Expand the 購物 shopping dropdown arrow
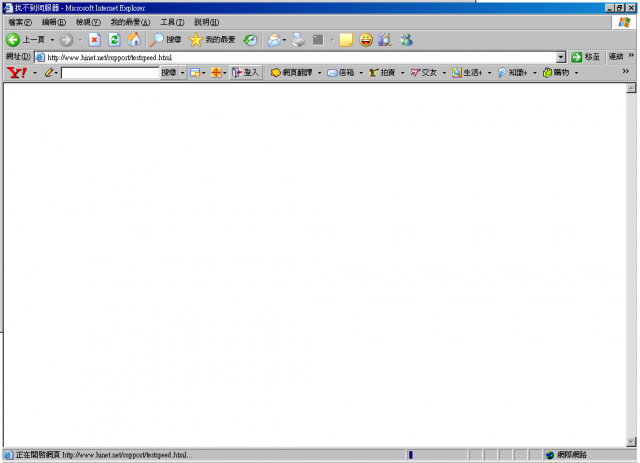 tap(576, 73)
